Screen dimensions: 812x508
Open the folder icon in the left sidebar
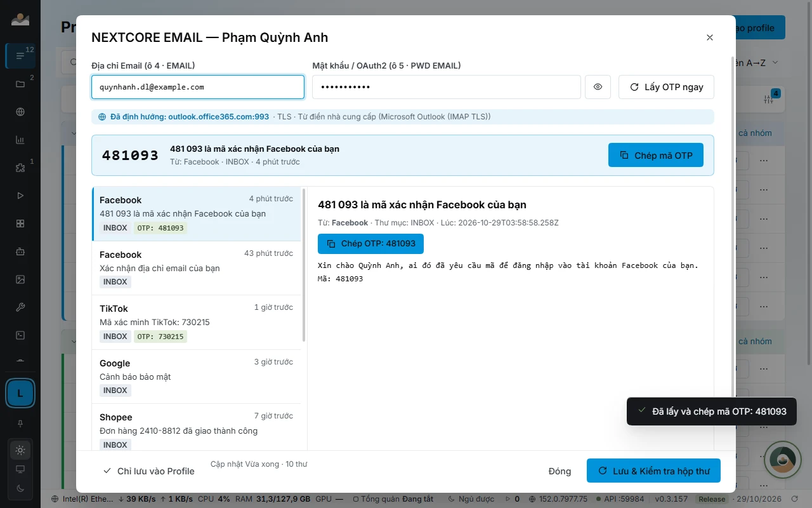click(x=20, y=84)
